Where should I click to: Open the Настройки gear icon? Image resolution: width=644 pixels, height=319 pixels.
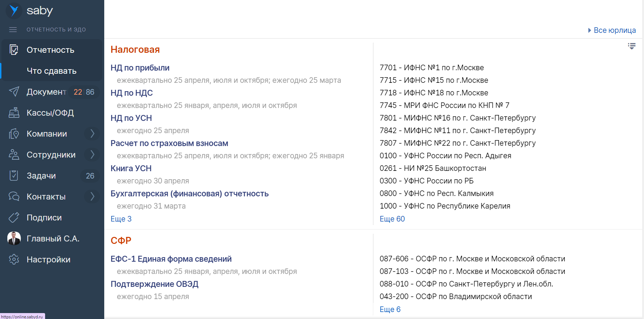click(x=14, y=260)
